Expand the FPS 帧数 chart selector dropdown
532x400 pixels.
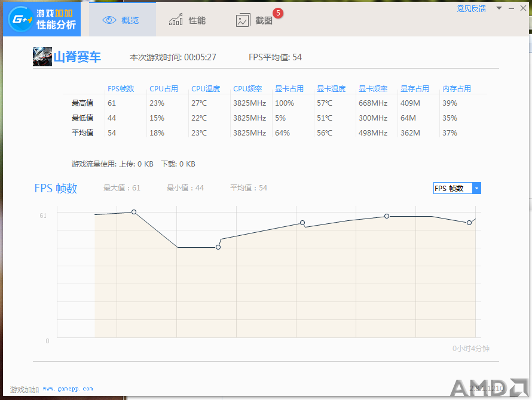pyautogui.click(x=457, y=188)
